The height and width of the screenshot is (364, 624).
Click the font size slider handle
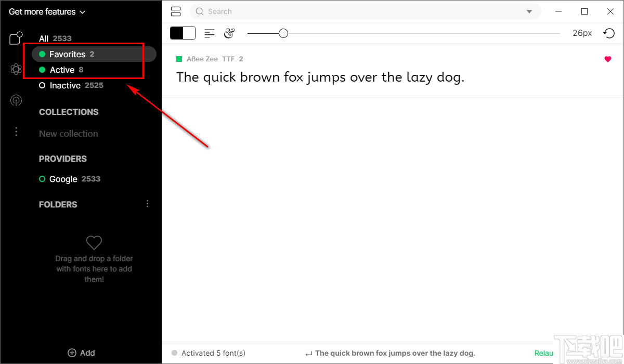tap(283, 33)
